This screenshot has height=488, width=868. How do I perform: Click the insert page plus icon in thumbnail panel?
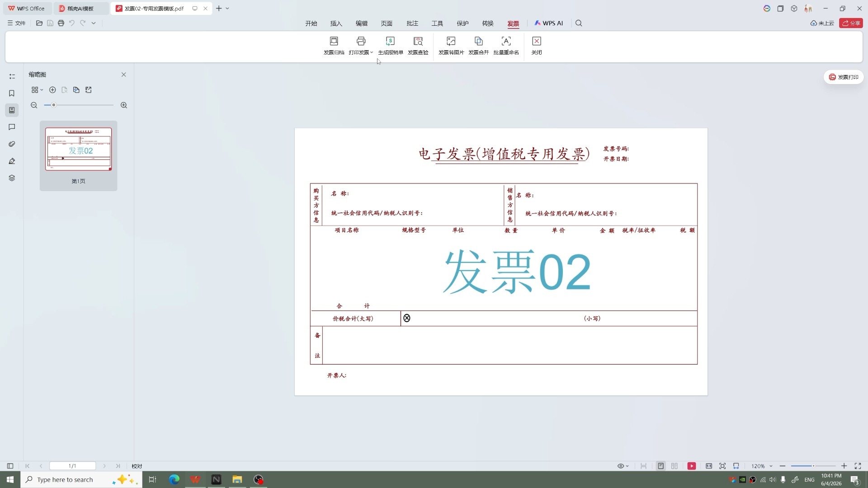pos(52,90)
